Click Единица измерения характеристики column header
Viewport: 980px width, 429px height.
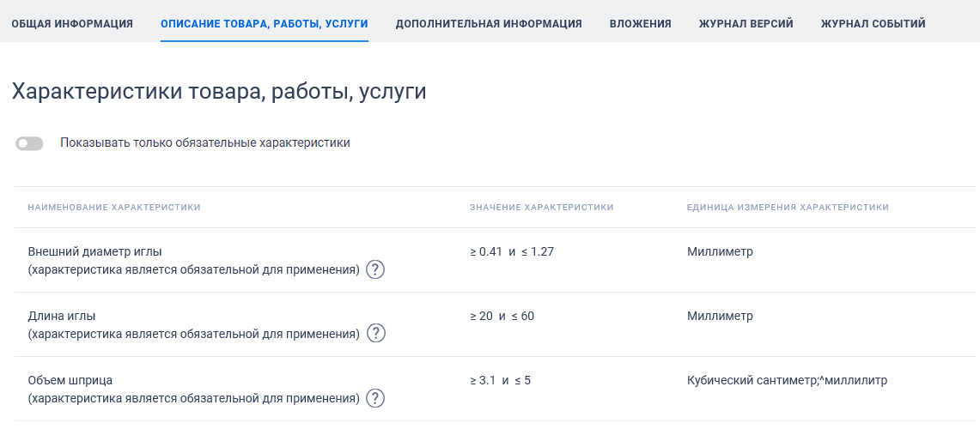pos(788,207)
